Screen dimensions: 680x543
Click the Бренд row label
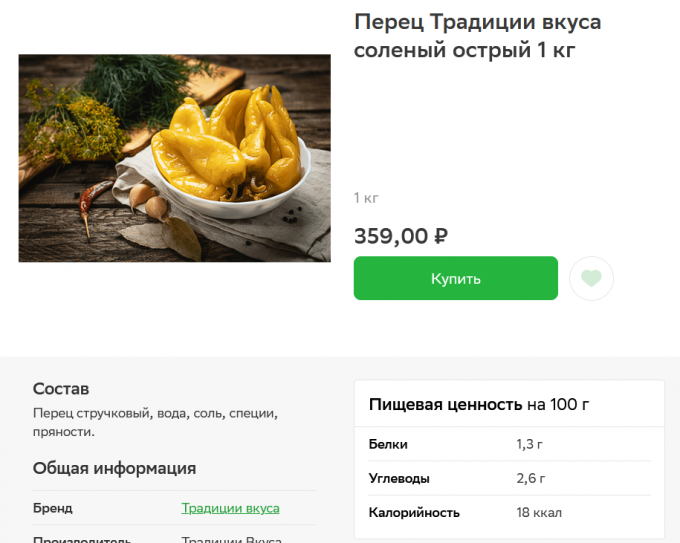(53, 508)
